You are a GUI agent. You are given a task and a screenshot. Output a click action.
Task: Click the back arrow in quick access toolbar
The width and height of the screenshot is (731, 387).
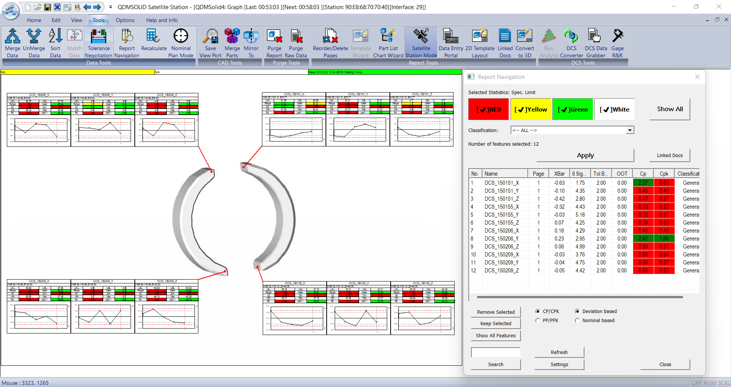(87, 7)
